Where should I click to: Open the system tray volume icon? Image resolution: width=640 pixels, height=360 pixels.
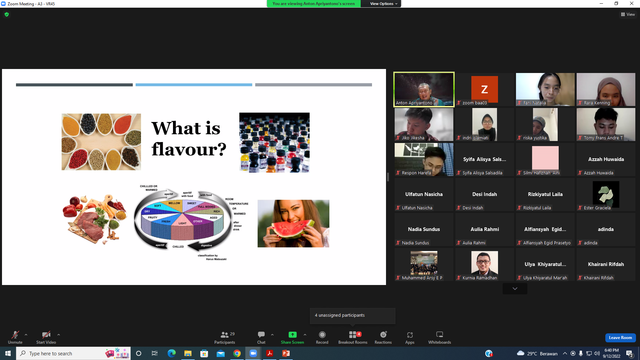tap(597, 353)
